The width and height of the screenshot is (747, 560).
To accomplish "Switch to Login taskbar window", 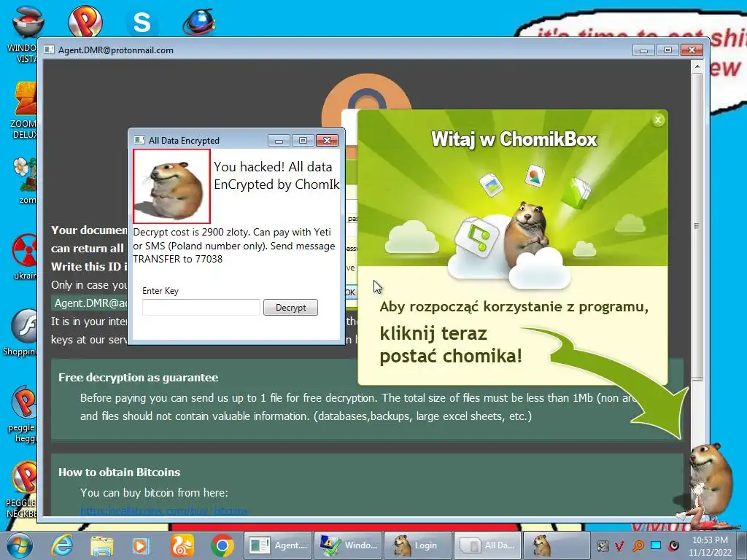I will coord(418,545).
